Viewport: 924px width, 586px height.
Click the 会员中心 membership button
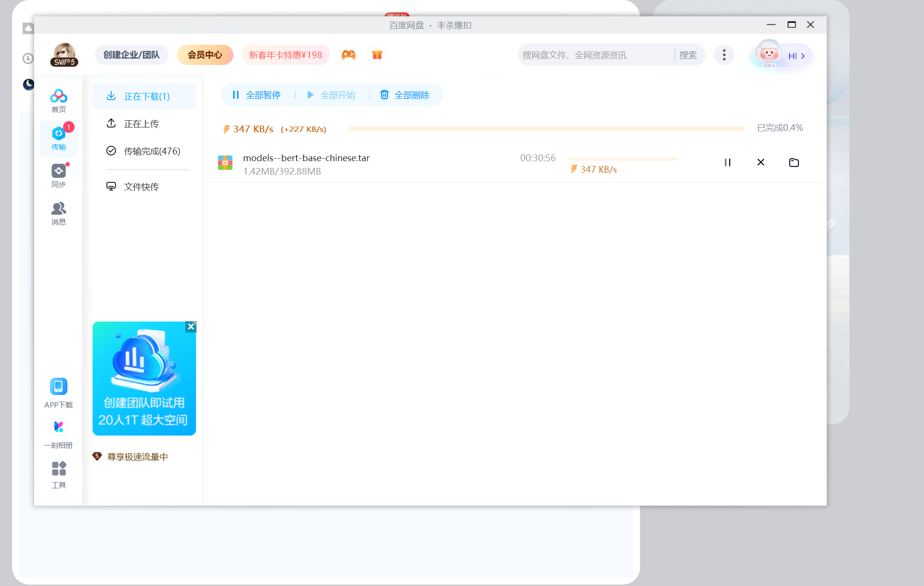click(x=205, y=54)
